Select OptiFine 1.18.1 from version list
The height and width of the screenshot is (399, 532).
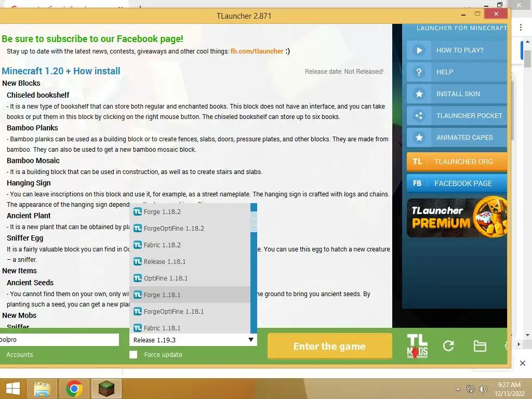[x=190, y=278]
